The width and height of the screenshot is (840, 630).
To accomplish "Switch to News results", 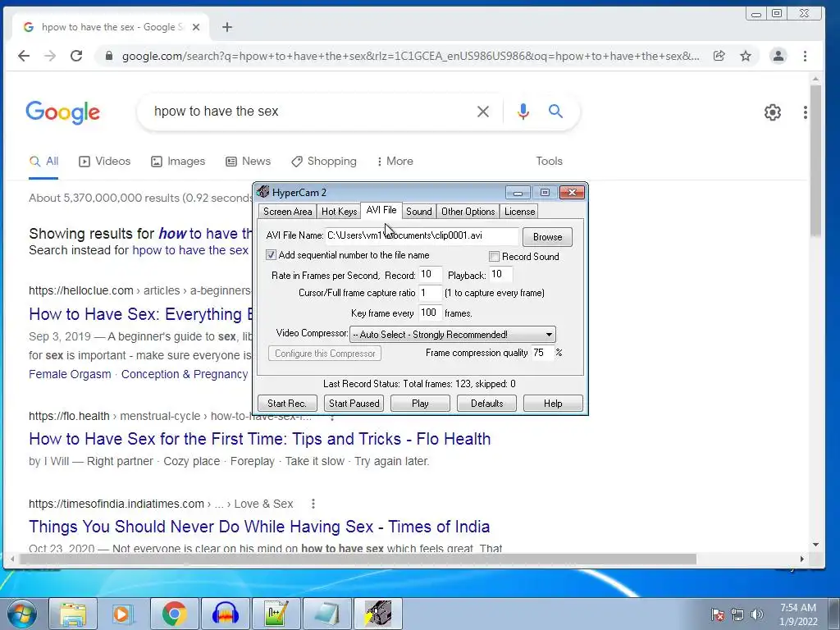I will [248, 162].
